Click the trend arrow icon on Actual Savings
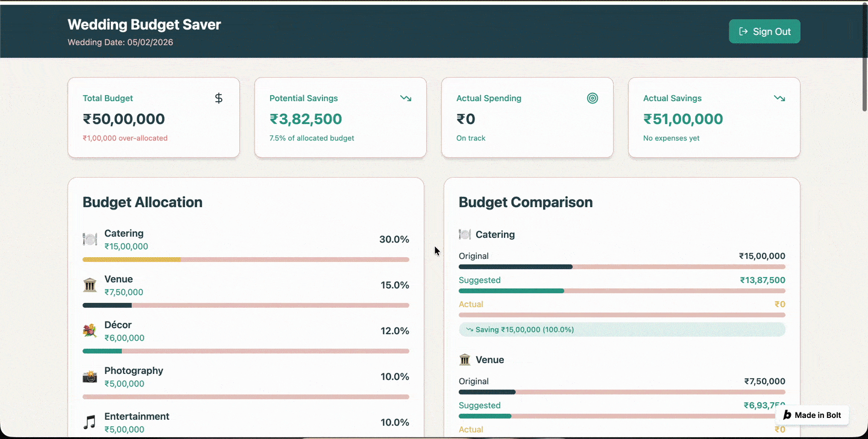The image size is (868, 439). click(779, 98)
